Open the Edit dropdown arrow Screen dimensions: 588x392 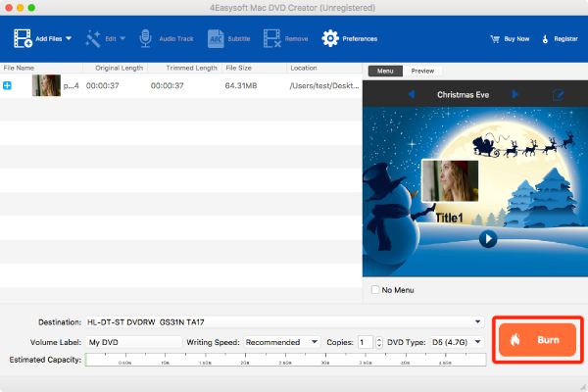[122, 38]
